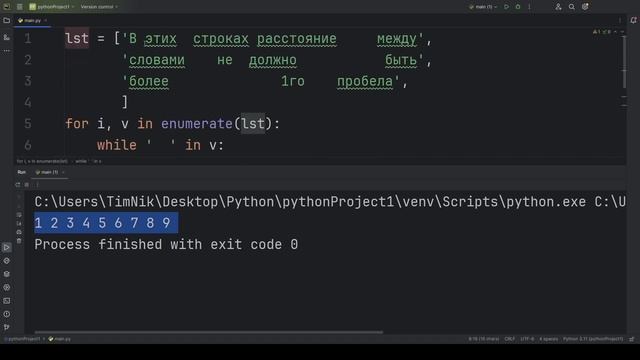Print the Run console output
Viewport: 640px width, 360px height.
19,232
